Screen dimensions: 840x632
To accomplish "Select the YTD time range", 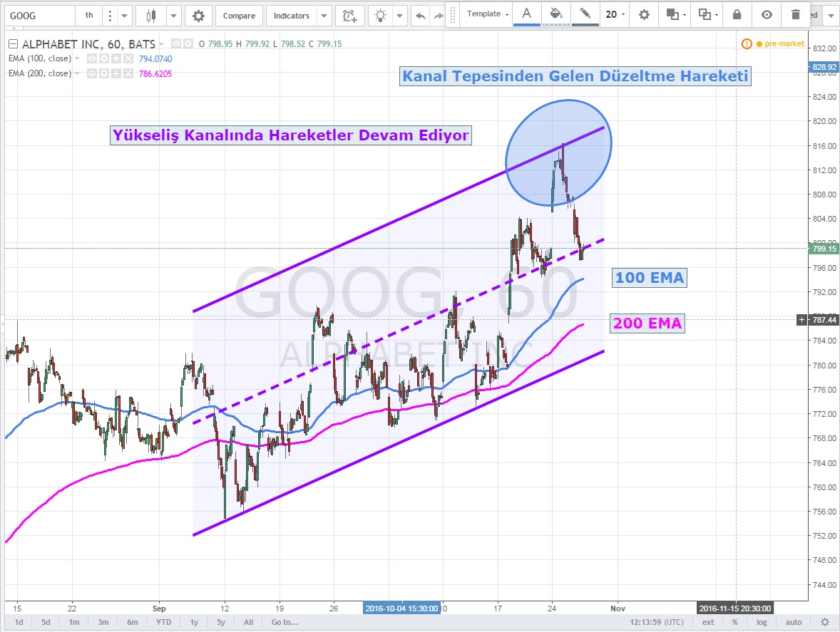I will 163,622.
